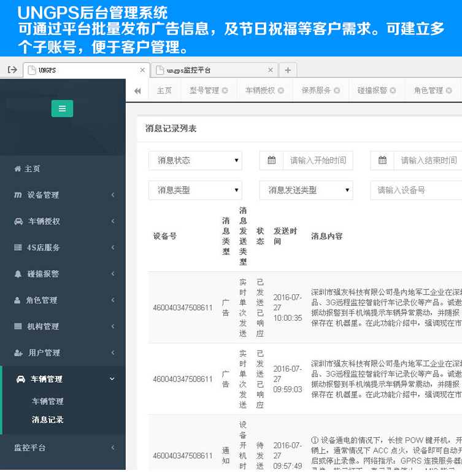Switch to the 保养服务 page tab
The image size is (462, 476).
(316, 90)
